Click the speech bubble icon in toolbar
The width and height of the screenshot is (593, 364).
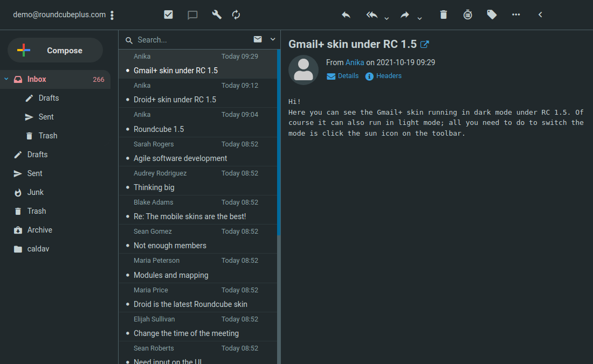(192, 15)
